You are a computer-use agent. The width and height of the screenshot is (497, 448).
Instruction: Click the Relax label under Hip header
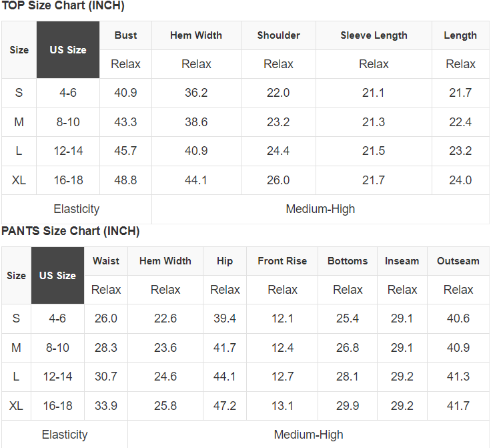pos(225,290)
